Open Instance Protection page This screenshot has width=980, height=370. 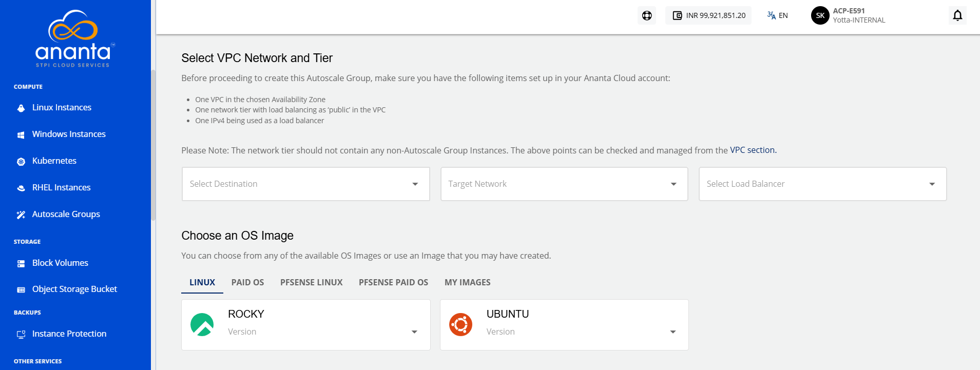(69, 334)
